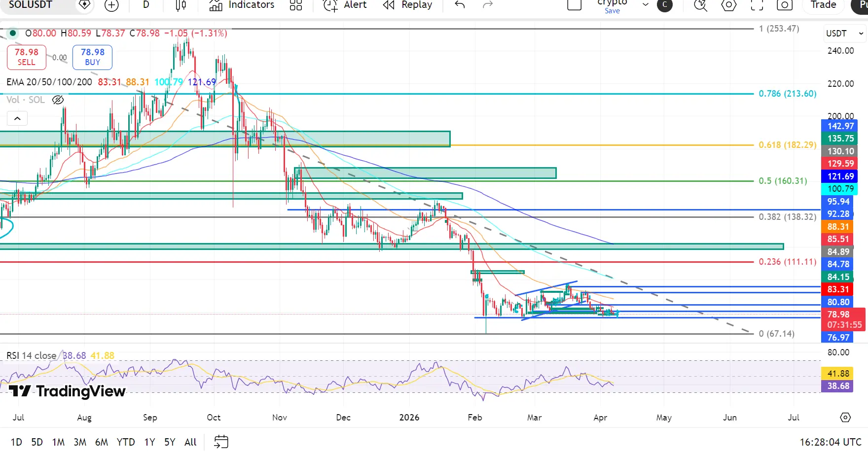Select the 0 (67.14) Fibonacci label
The image size is (868, 455).
point(777,334)
